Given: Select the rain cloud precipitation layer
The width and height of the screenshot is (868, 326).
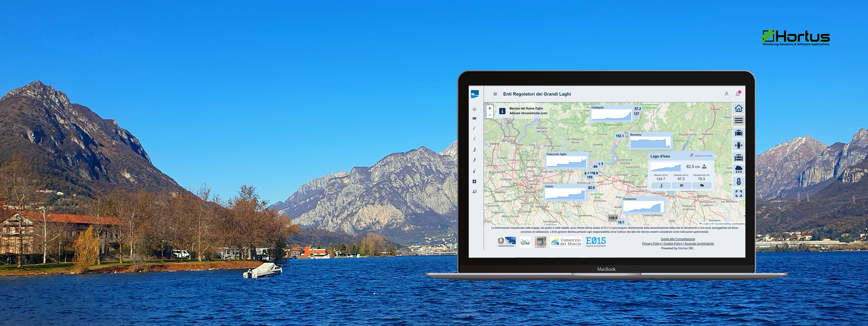Looking at the screenshot, I should 739,169.
